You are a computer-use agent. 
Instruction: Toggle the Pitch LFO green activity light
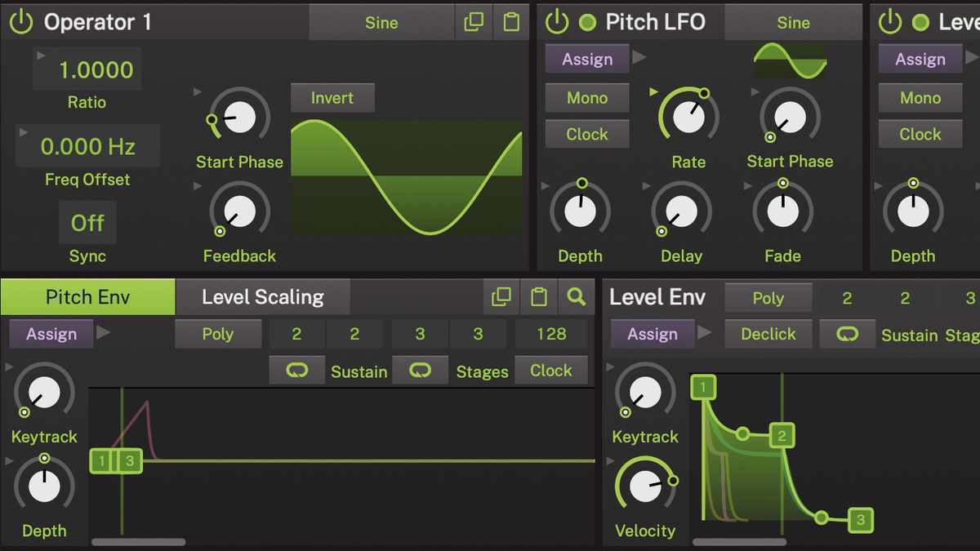(x=587, y=22)
